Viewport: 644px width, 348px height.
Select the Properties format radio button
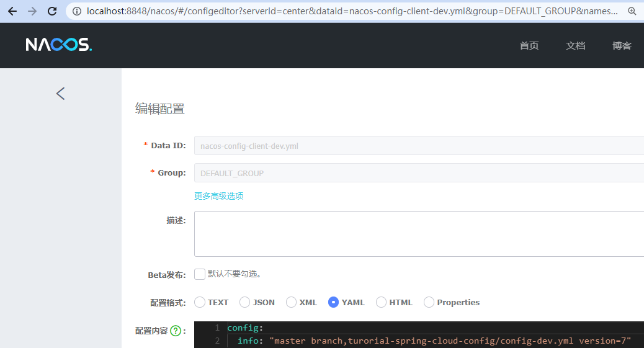click(x=429, y=302)
